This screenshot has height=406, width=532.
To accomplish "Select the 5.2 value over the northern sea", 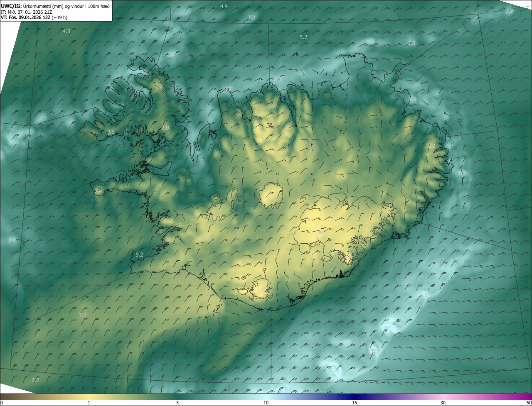I will click(x=303, y=37).
